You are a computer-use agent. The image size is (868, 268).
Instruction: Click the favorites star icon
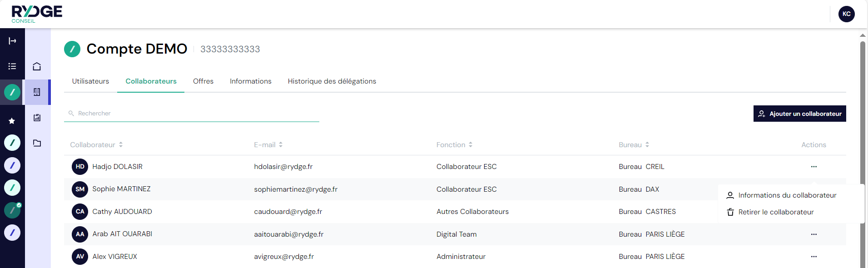pyautogui.click(x=12, y=121)
